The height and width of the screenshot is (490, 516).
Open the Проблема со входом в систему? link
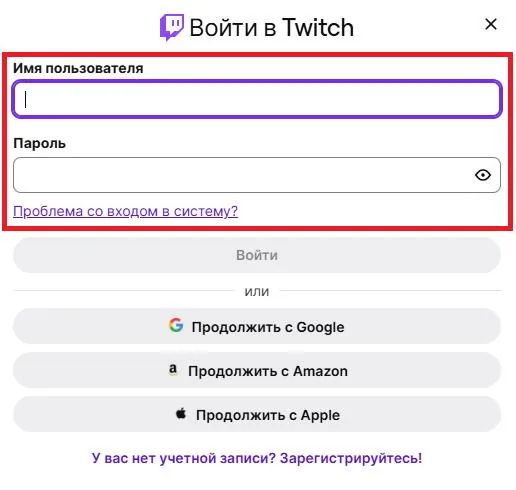point(125,211)
